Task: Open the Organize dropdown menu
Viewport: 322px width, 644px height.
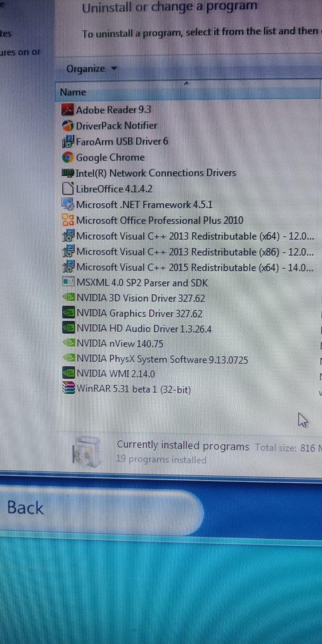Action: pos(91,69)
